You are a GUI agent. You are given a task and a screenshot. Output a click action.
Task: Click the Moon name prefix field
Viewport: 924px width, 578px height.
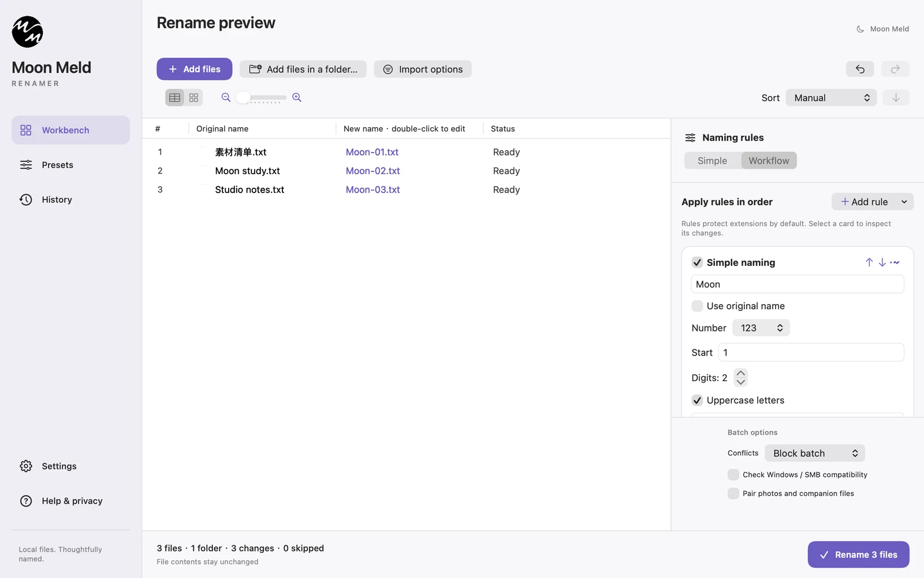[798, 284]
